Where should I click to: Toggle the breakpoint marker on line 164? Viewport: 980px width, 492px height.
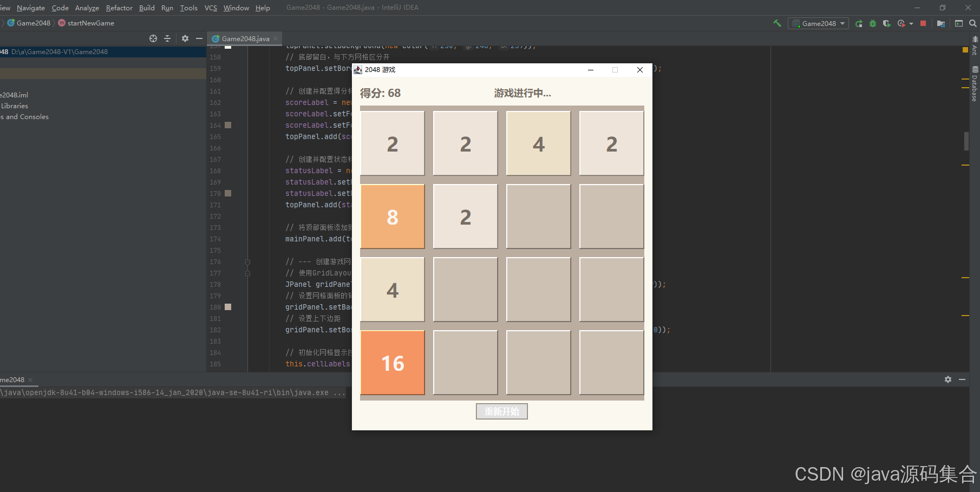(x=227, y=125)
